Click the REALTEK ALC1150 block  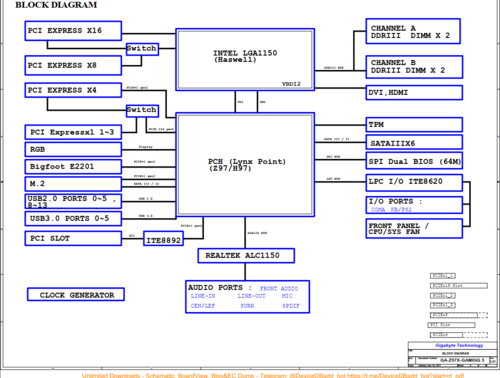(x=246, y=256)
